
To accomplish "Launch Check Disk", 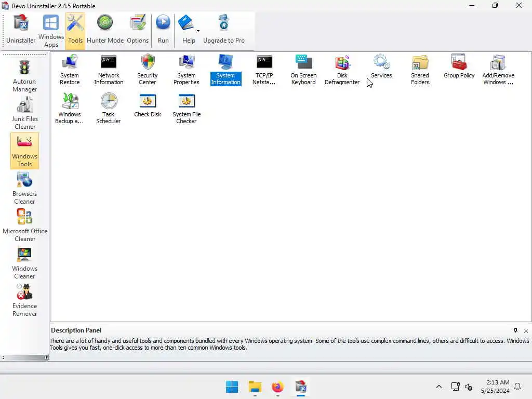I will click(147, 105).
